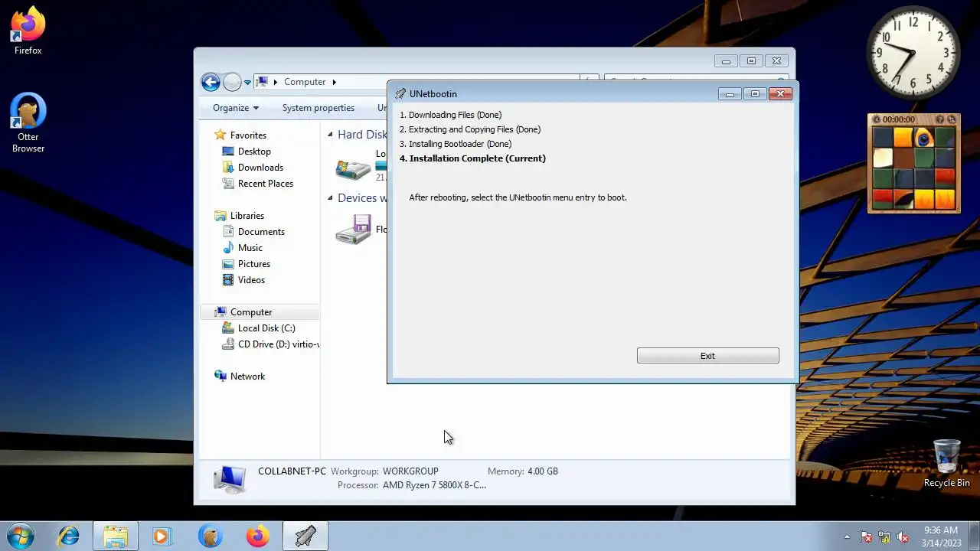Open the Recycle Bin on the desktop

click(x=946, y=463)
